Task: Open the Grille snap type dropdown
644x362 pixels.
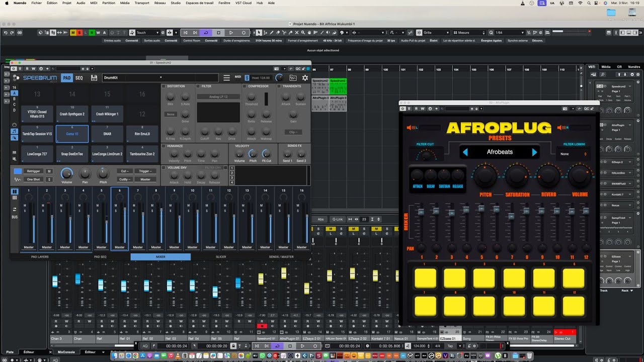Action: pos(436,33)
